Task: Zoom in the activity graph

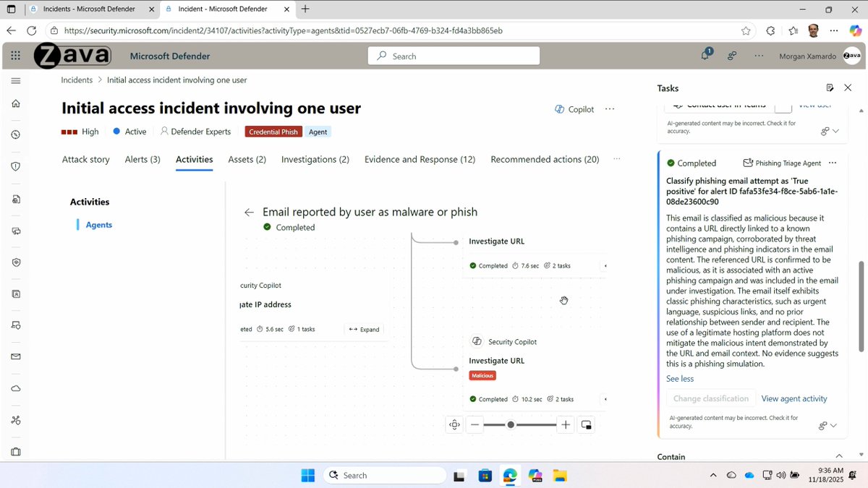Action: point(566,424)
